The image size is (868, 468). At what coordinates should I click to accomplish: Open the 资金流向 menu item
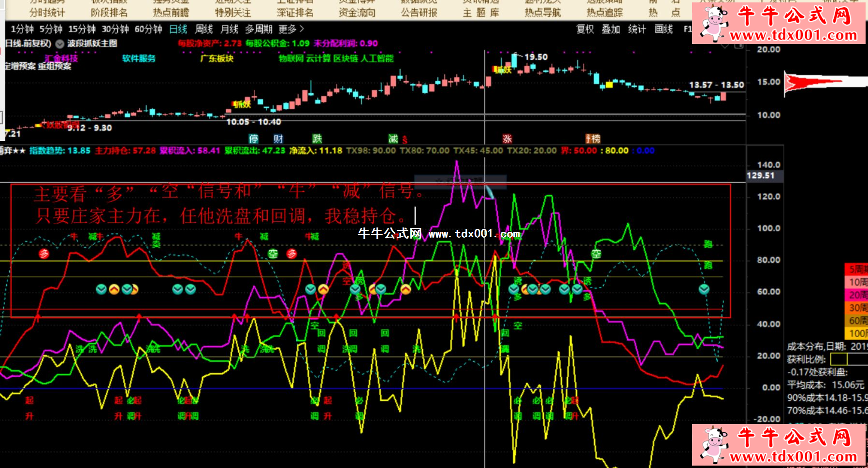[x=357, y=13]
